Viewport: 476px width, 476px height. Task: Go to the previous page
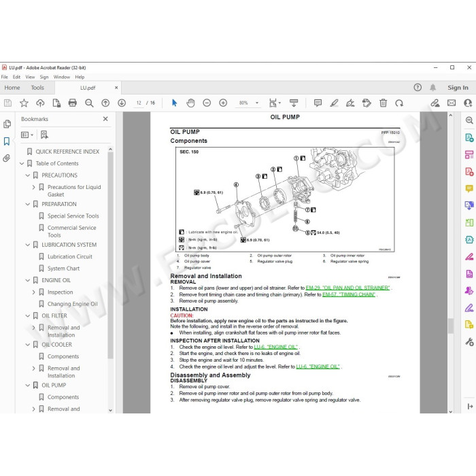(x=105, y=103)
